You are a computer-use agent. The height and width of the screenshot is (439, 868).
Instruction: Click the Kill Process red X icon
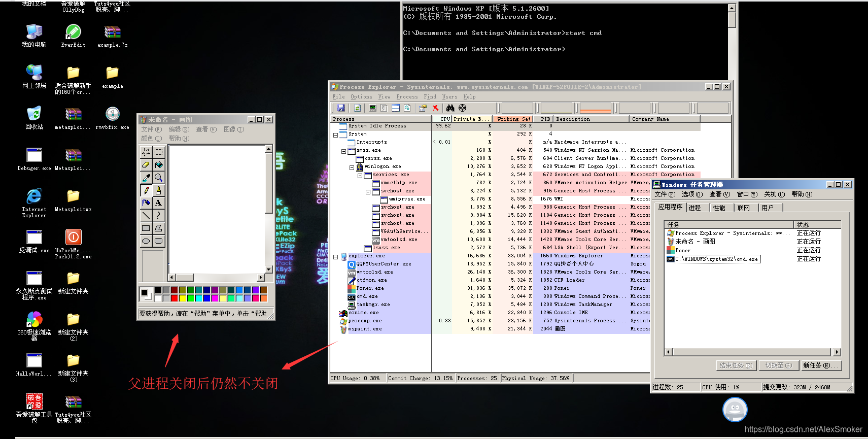[x=435, y=108]
